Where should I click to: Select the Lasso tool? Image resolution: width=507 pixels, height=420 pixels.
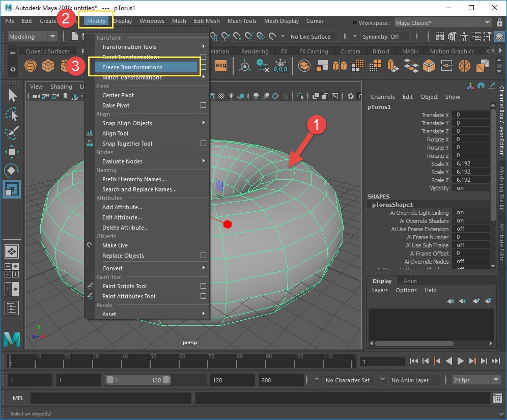tap(12, 114)
